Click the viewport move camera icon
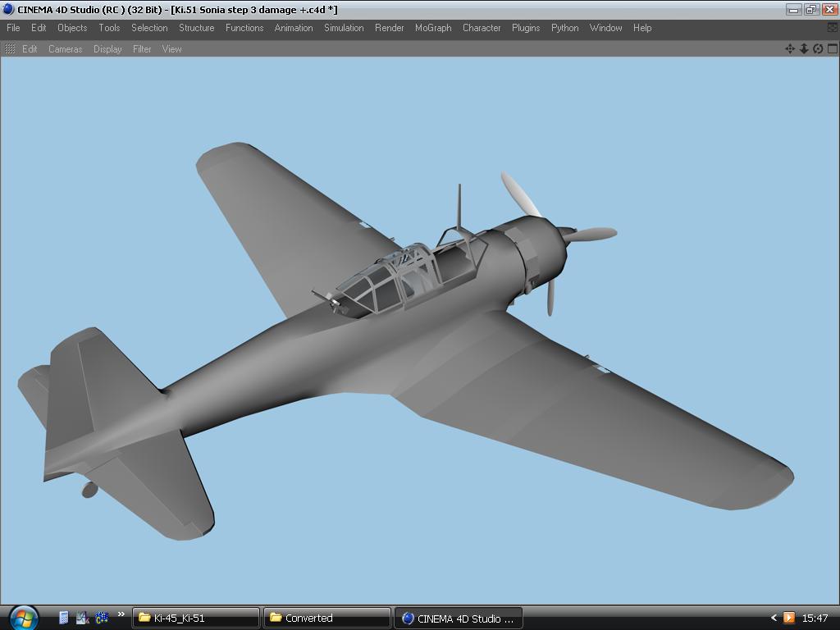Image resolution: width=840 pixels, height=630 pixels. 790,49
